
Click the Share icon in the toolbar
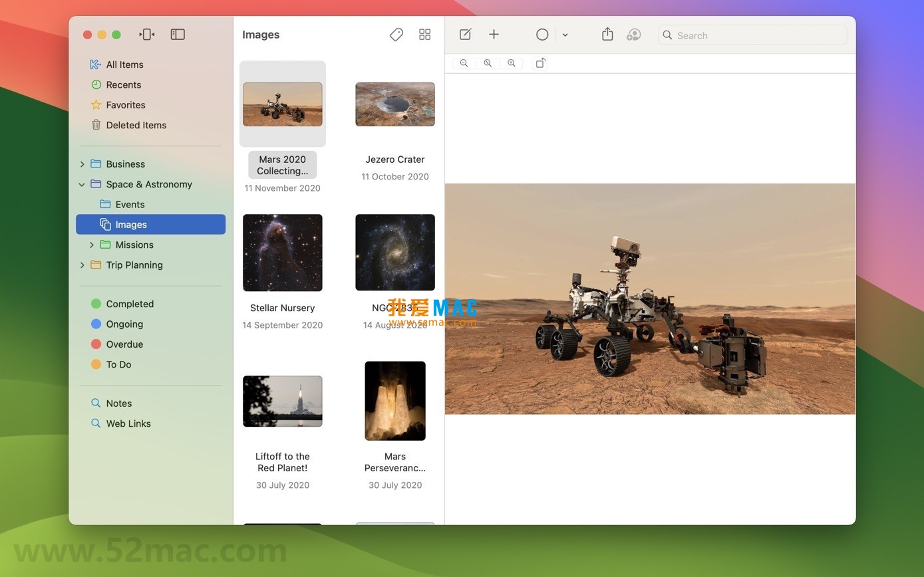[x=607, y=34]
